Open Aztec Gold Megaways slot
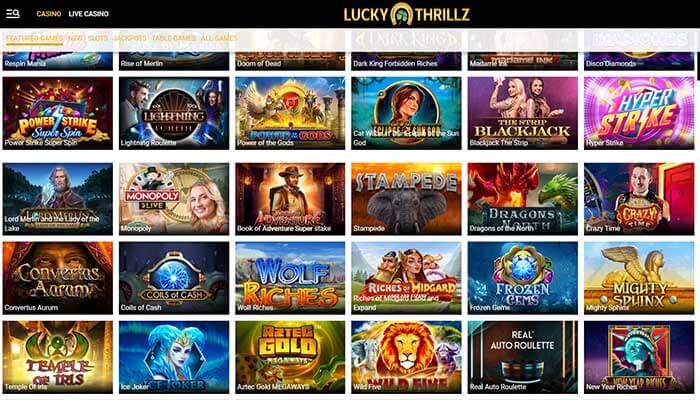Image resolution: width=700 pixels, height=400 pixels. pyautogui.click(x=290, y=357)
